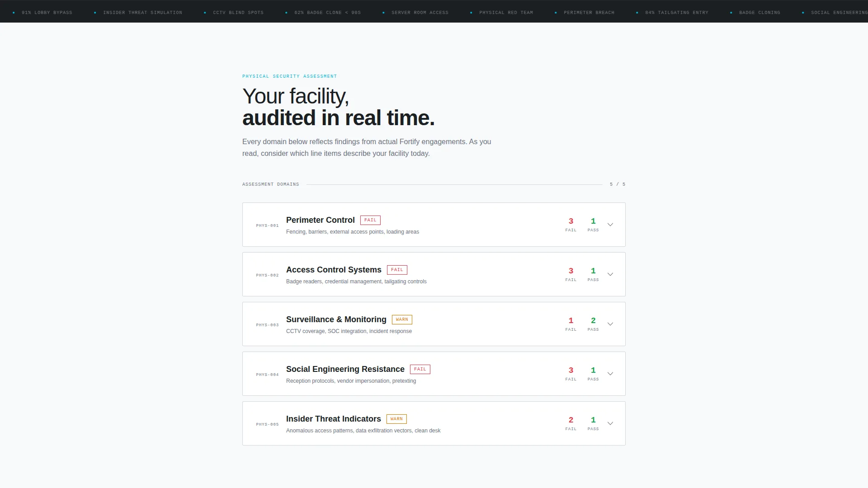Click the pass count in Perimeter Control row
Viewport: 868px width, 488px height.
593,221
